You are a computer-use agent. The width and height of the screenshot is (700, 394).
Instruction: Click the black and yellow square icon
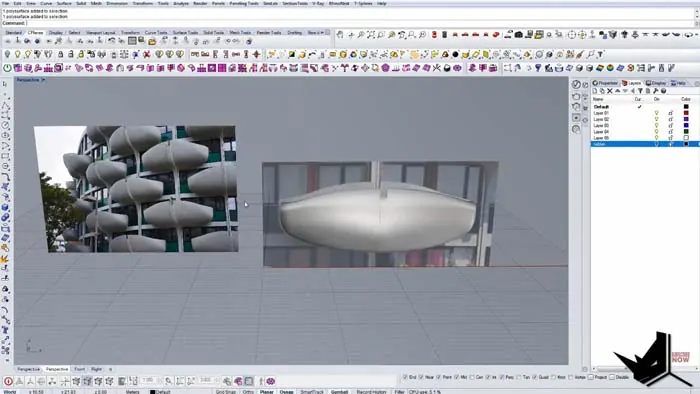(x=292, y=54)
